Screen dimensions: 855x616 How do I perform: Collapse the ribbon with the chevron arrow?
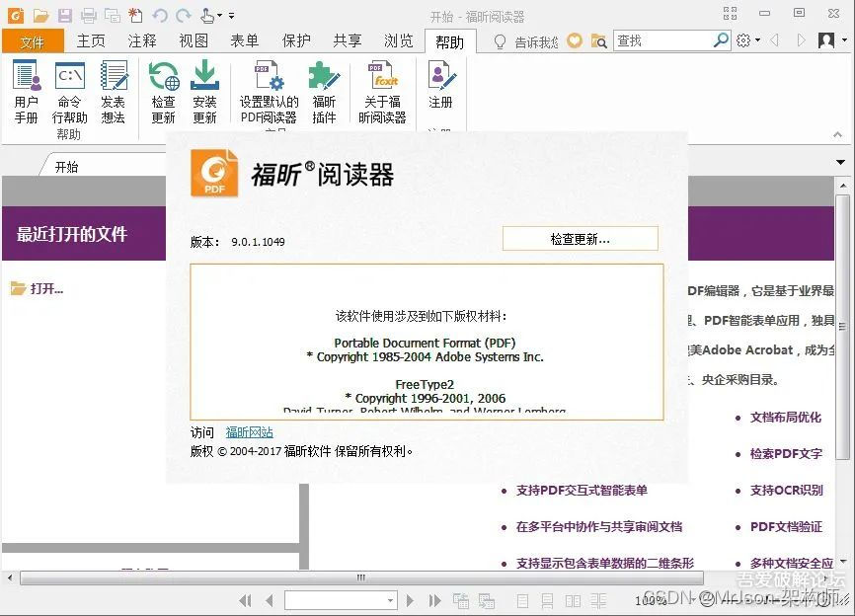pos(837,134)
